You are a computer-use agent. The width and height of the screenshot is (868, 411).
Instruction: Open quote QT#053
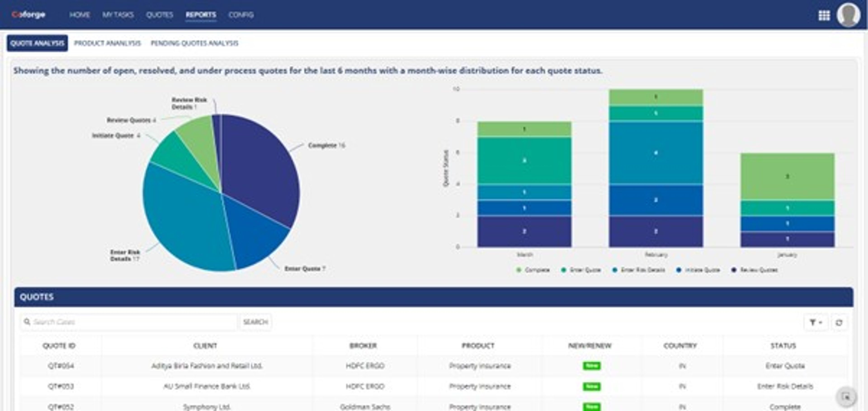61,386
